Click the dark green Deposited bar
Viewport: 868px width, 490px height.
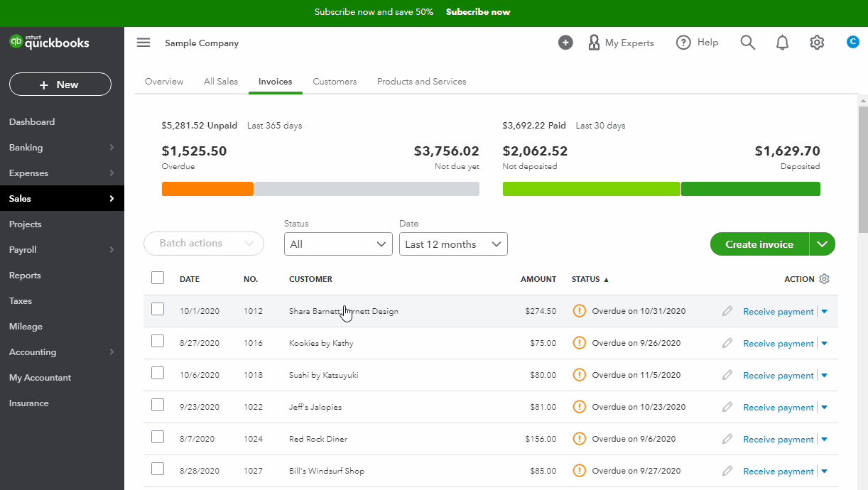click(751, 189)
